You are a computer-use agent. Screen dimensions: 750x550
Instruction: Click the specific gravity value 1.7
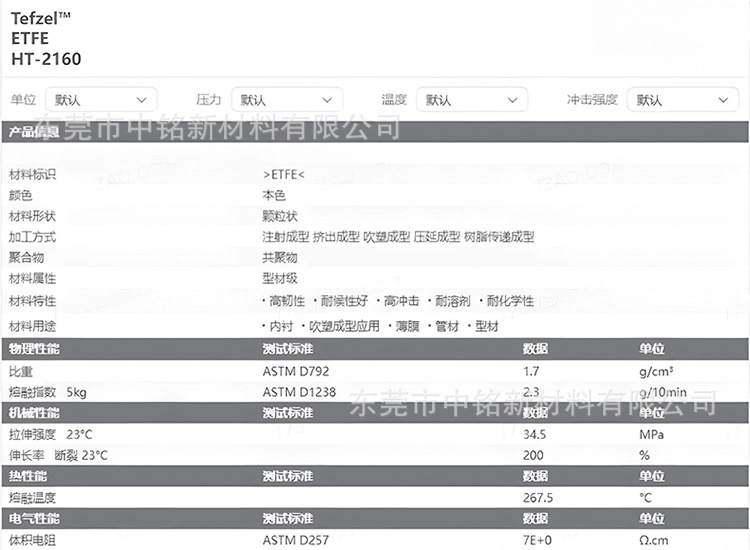tap(531, 372)
